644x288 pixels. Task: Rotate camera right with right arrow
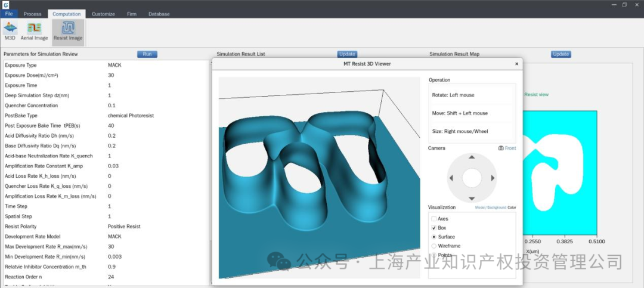click(x=493, y=178)
